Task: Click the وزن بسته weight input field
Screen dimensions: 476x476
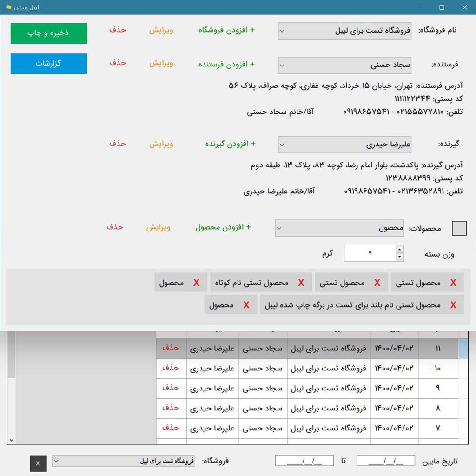Action: coord(370,253)
